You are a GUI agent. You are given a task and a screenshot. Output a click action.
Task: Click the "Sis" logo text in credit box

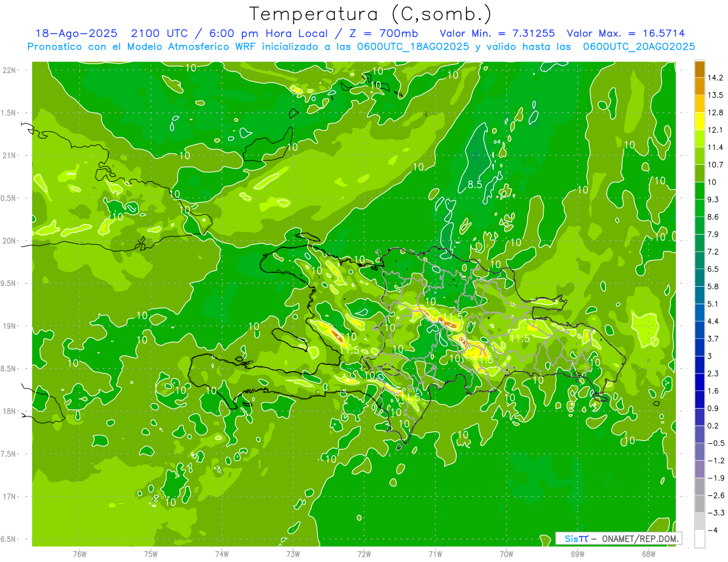(x=571, y=538)
